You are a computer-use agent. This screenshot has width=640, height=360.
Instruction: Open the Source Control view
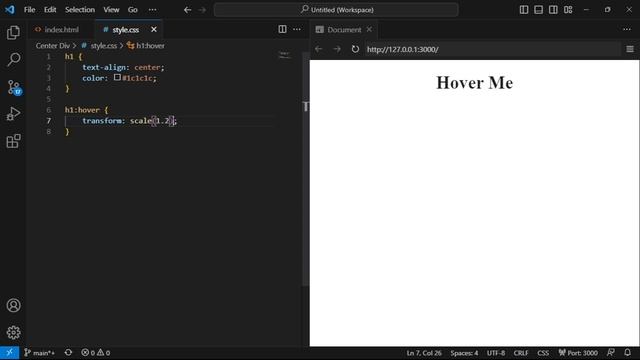14,87
